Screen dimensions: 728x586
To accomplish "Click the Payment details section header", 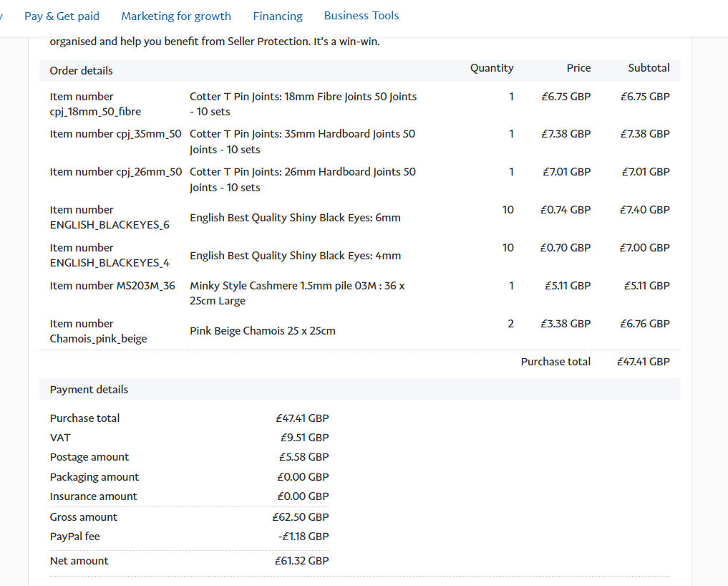I will 89,390.
